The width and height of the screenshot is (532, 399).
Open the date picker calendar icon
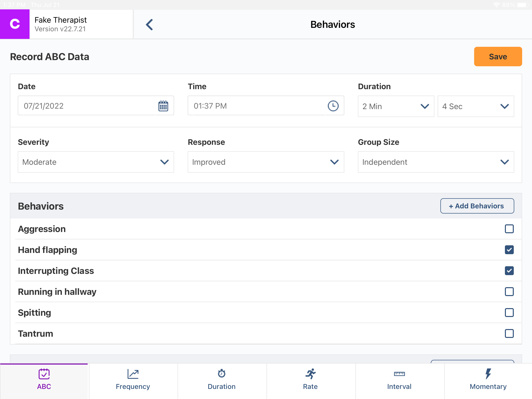(x=163, y=106)
